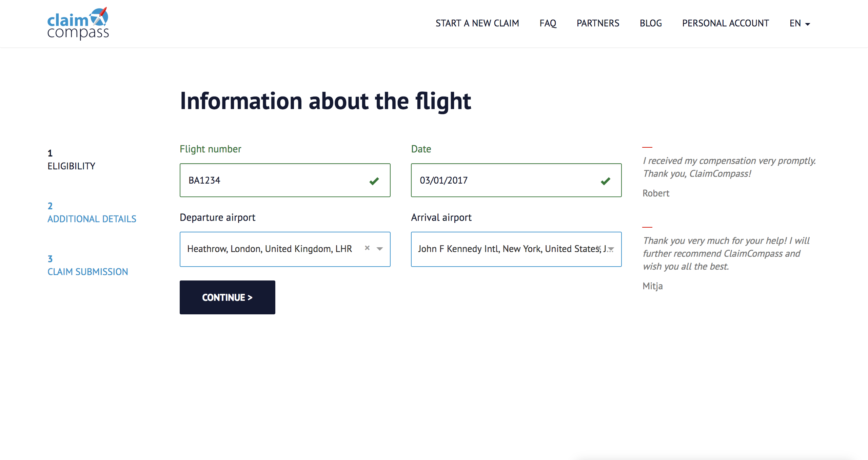This screenshot has height=460, width=868.
Task: Click the Continue button
Action: pos(228,297)
